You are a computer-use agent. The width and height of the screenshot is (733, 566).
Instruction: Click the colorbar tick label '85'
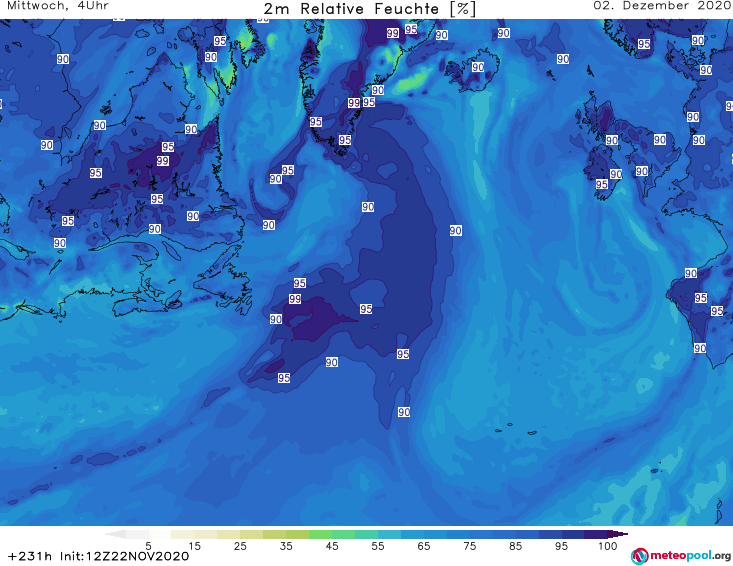tap(515, 546)
